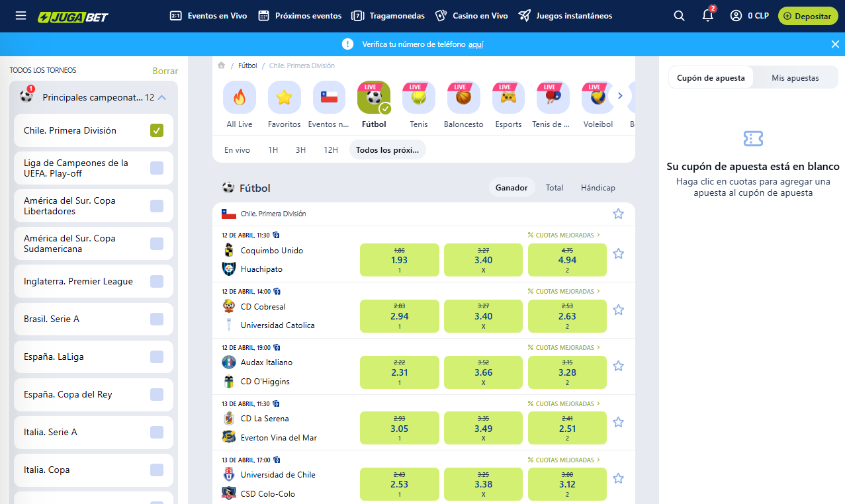
Task: Open Juegos instantáneos menu
Action: 565,16
